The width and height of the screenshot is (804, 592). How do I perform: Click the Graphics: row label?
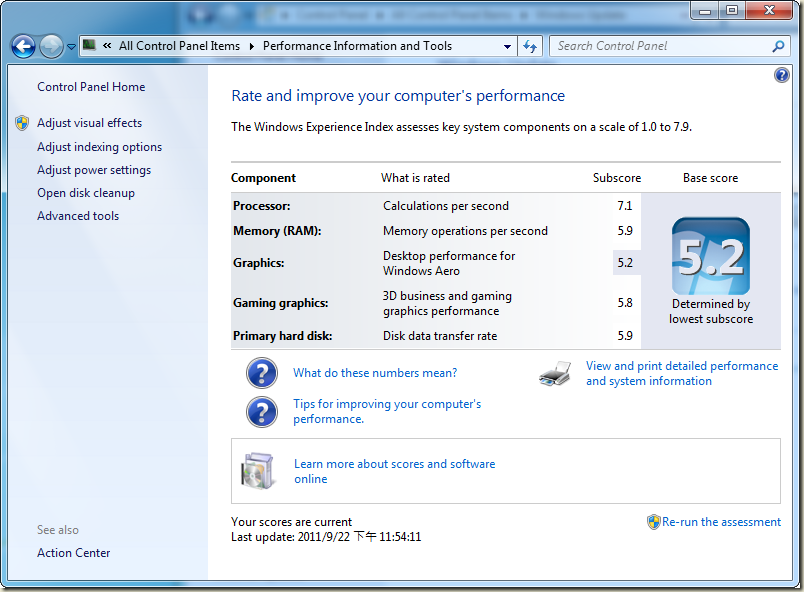pyautogui.click(x=258, y=262)
